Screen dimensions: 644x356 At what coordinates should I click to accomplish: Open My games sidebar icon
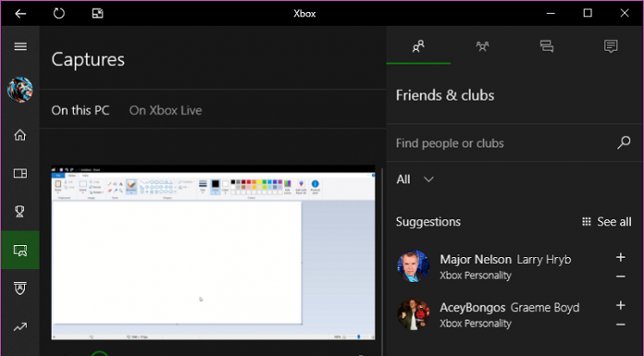tap(20, 173)
